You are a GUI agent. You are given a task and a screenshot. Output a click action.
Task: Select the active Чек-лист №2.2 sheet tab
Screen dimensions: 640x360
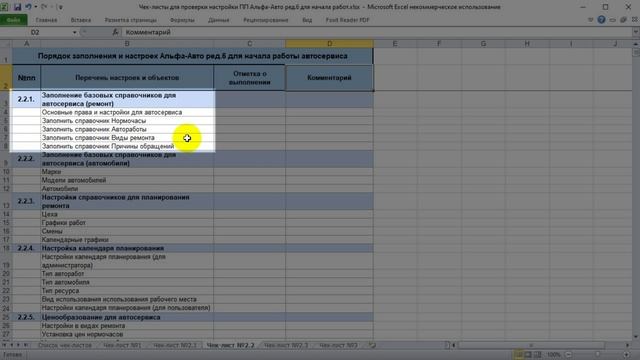pos(230,345)
